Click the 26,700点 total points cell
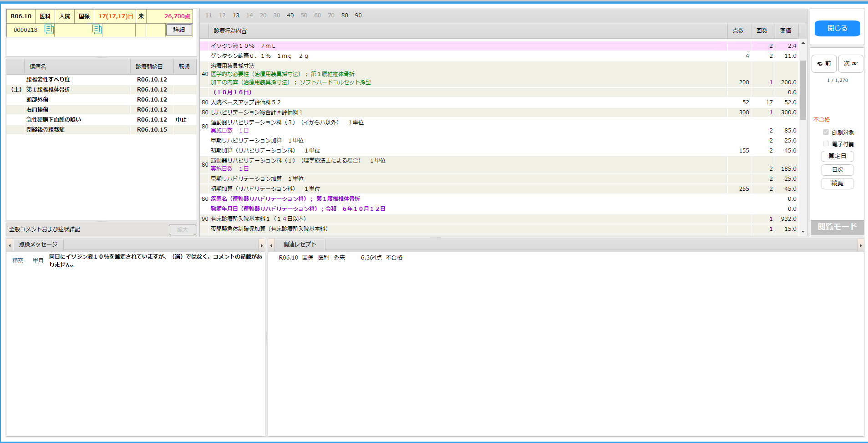Screen dimensions: 868x443 (170, 16)
